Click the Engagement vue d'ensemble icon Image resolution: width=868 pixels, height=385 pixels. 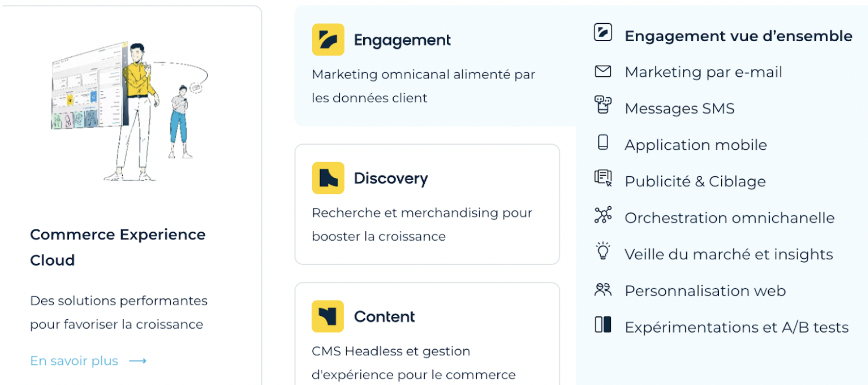[603, 32]
